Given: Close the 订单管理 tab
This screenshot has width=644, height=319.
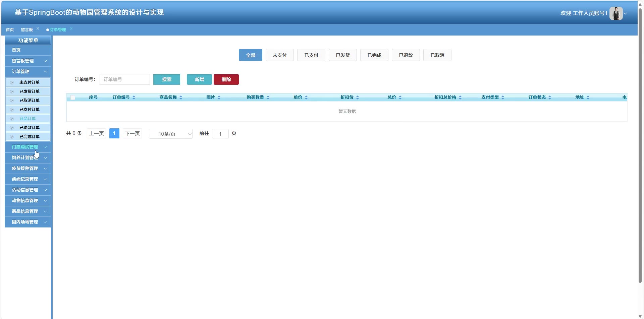Looking at the screenshot, I should [x=71, y=28].
